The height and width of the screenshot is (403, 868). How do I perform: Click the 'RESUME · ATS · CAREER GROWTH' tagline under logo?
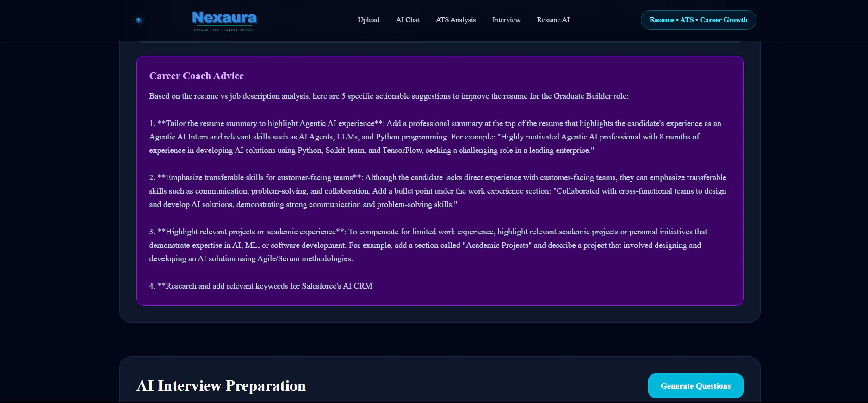pyautogui.click(x=224, y=30)
